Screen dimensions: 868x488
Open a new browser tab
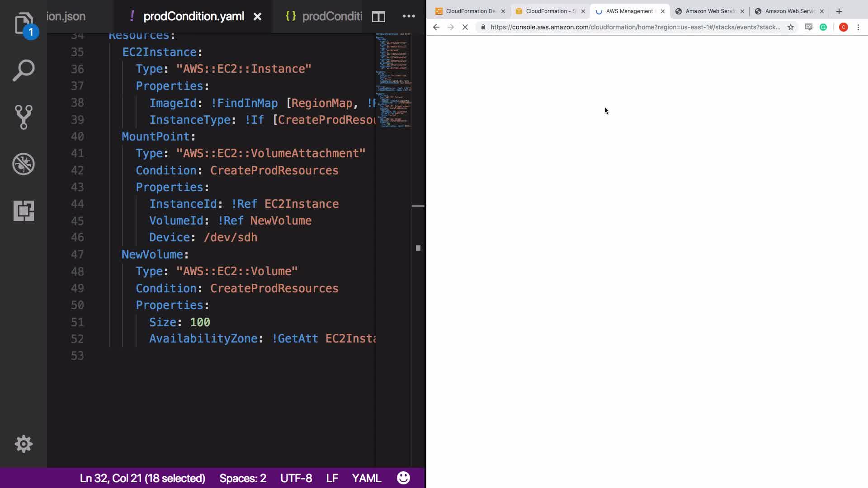839,11
